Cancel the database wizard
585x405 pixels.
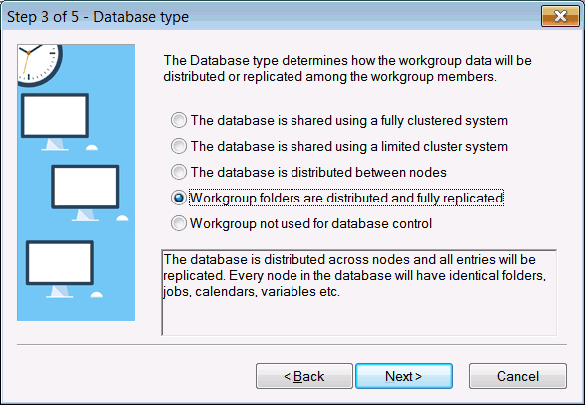[x=518, y=376]
